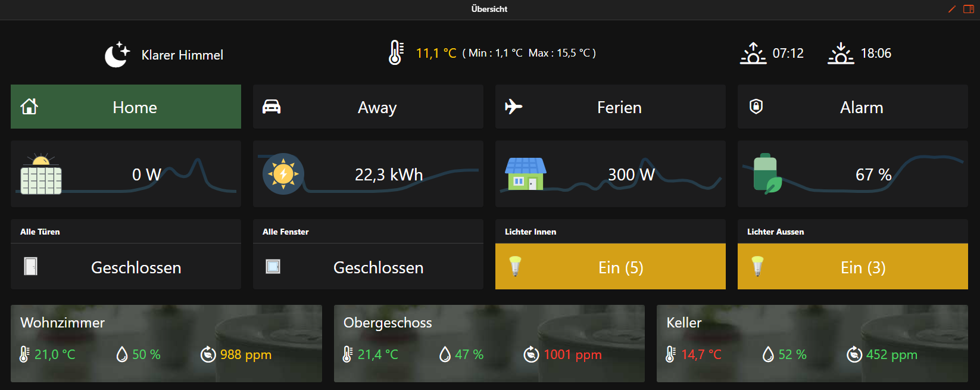Click Wohnzimmer 21,0 °C value

point(55,354)
